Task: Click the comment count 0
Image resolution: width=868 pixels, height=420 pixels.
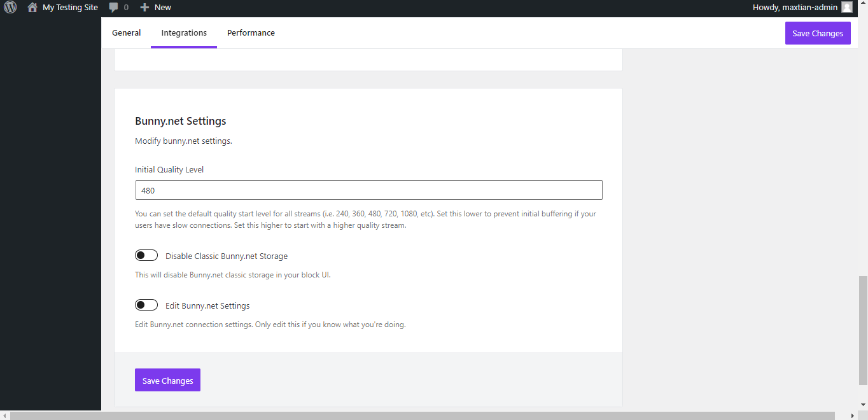Action: click(x=126, y=8)
